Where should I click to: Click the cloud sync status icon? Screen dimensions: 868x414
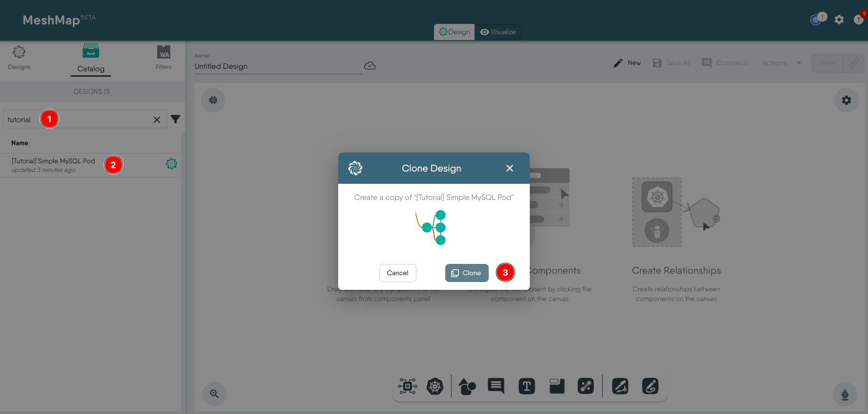coord(370,65)
